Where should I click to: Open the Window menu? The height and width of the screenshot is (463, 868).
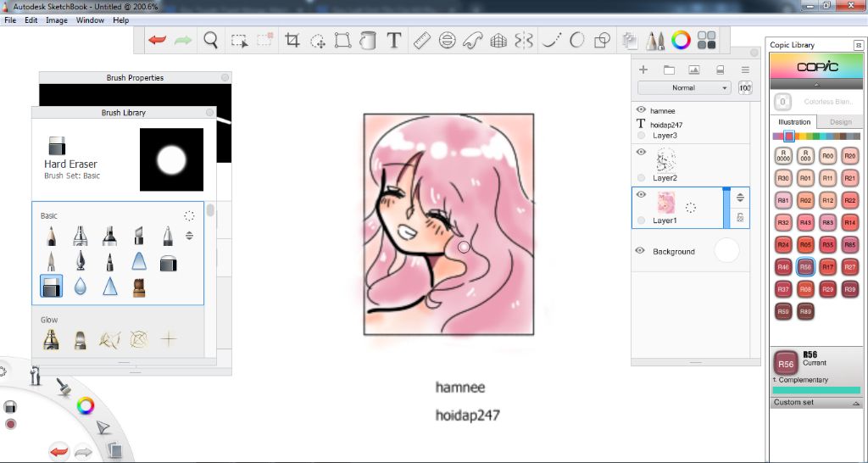(90, 20)
